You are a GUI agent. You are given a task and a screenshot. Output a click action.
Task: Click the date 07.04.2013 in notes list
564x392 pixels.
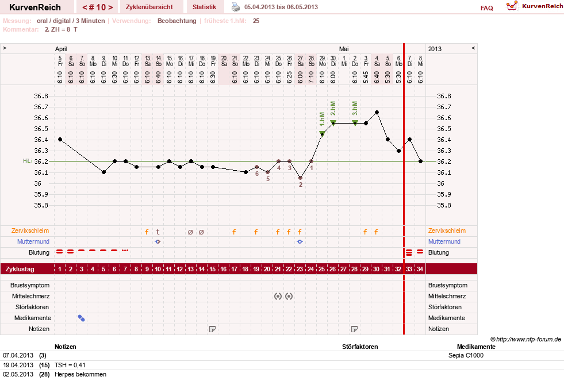tap(18, 355)
